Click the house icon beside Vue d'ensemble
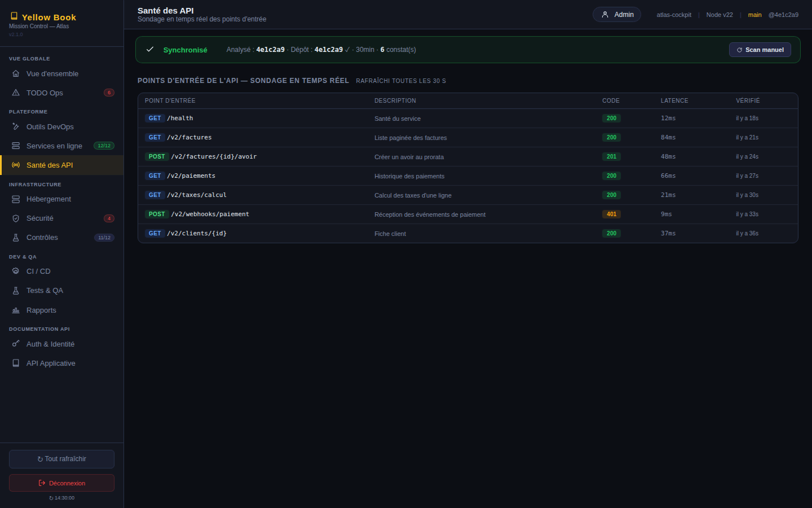Screen dimensions: 812x508 tap(16, 73)
